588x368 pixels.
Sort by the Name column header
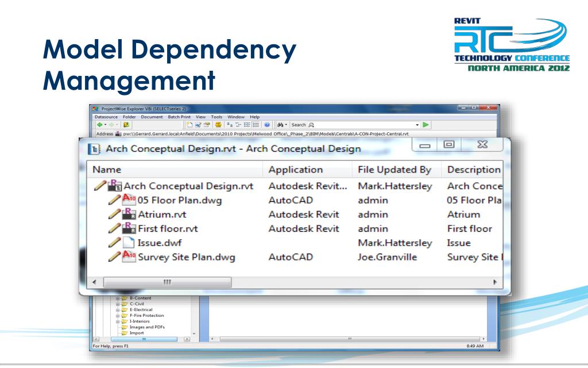pyautogui.click(x=175, y=170)
